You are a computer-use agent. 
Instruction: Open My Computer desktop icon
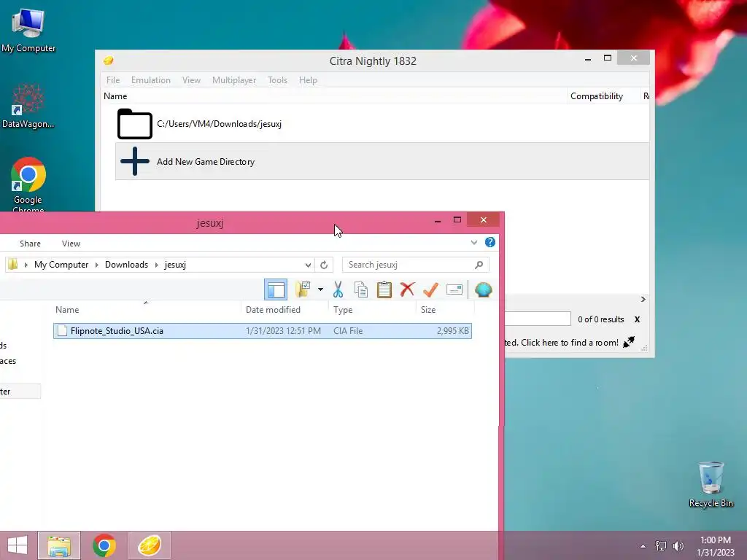[28, 31]
